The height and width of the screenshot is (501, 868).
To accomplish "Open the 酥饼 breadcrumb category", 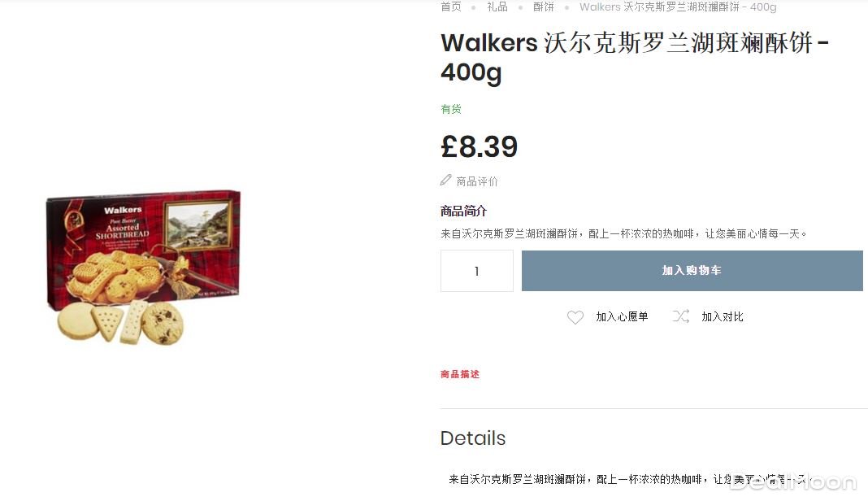I will [x=543, y=7].
